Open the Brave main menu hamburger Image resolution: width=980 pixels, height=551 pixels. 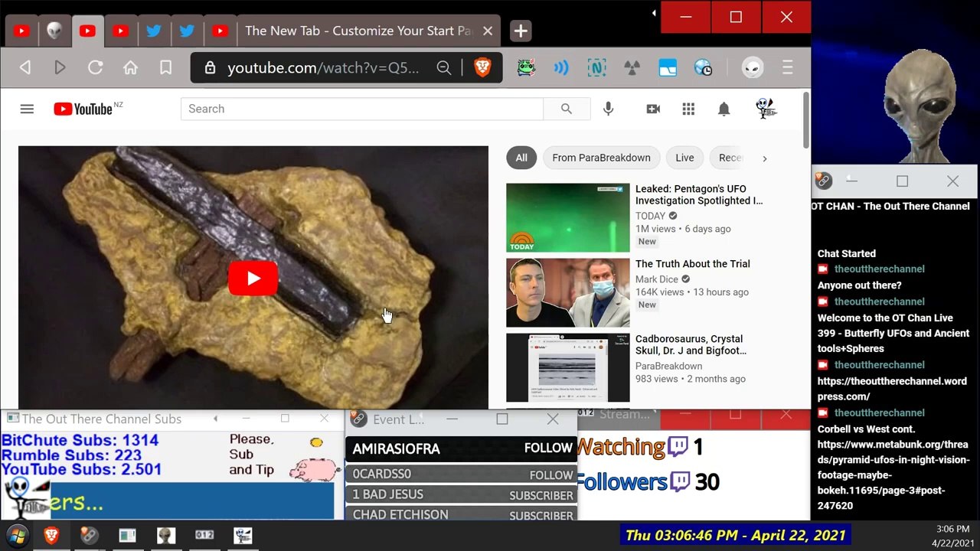pyautogui.click(x=787, y=68)
